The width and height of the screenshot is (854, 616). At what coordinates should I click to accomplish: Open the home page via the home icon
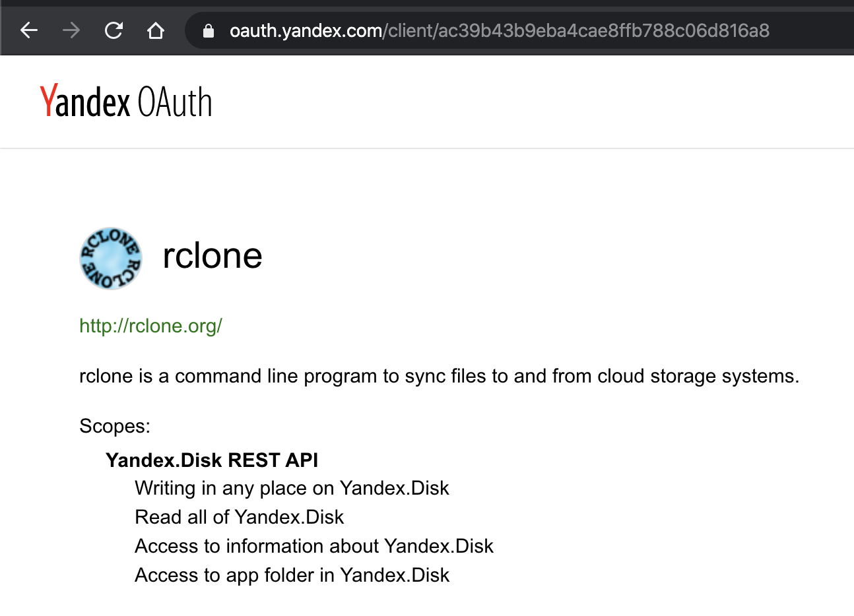[156, 30]
